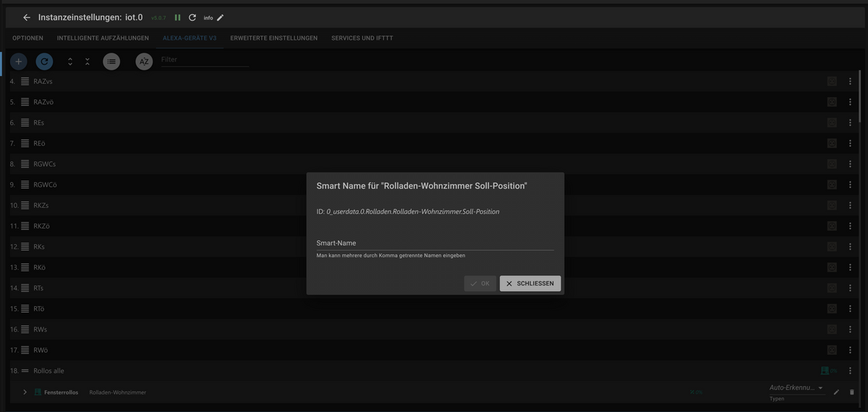
Task: Open Erweiterte Einstellungen tab
Action: tap(273, 38)
